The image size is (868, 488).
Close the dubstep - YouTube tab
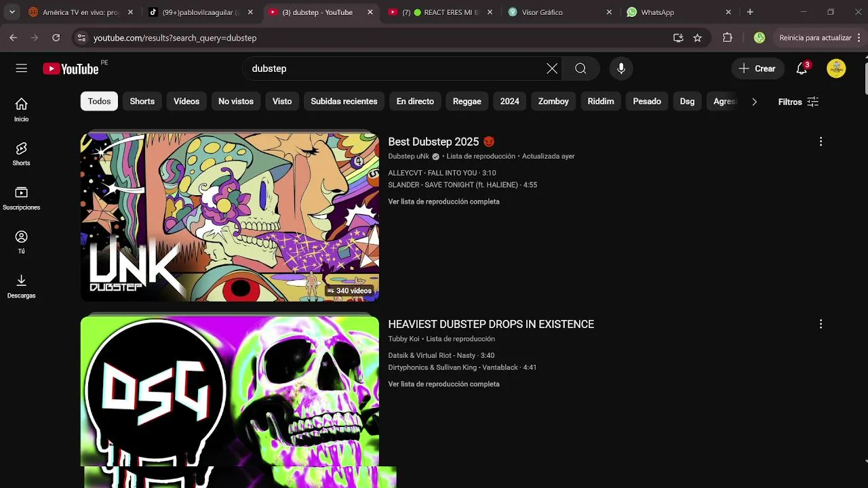point(370,12)
